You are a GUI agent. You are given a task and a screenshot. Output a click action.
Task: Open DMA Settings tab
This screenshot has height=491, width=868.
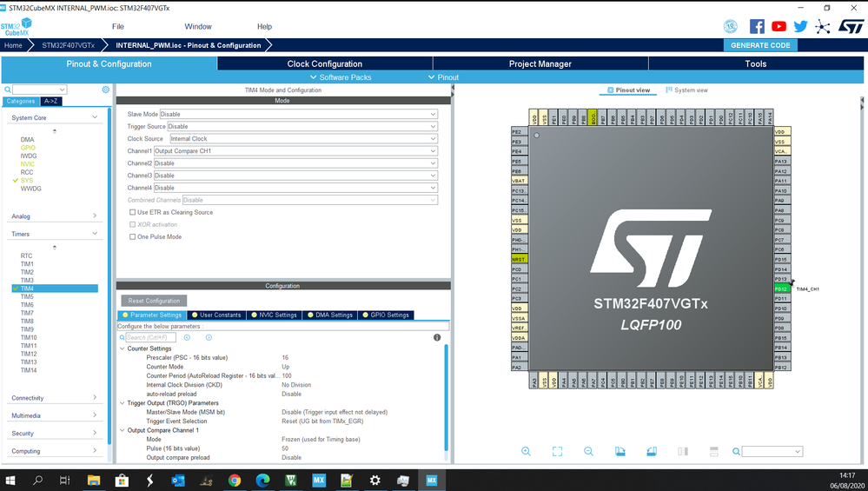(330, 315)
